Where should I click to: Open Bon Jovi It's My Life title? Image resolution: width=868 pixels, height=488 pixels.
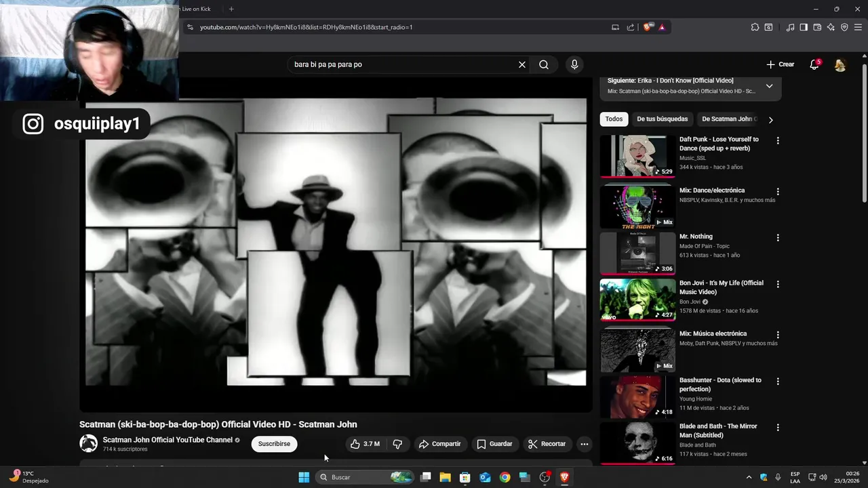(x=722, y=287)
